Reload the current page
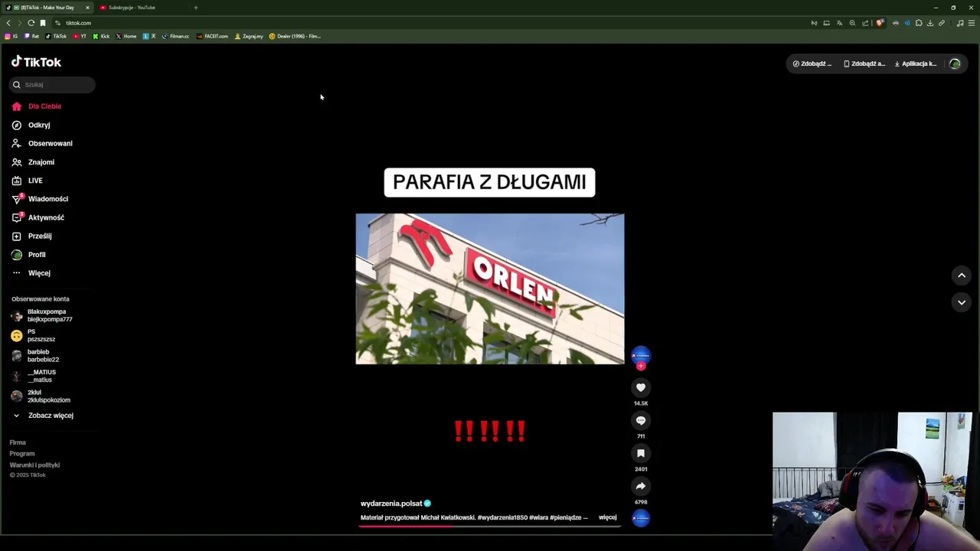 (x=31, y=23)
